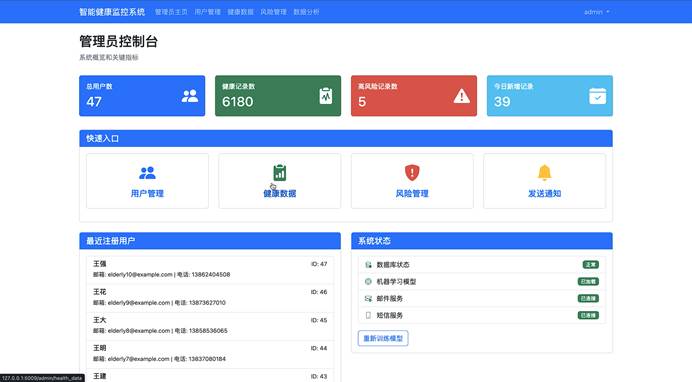Select user 王明 in the recent list

click(x=210, y=354)
